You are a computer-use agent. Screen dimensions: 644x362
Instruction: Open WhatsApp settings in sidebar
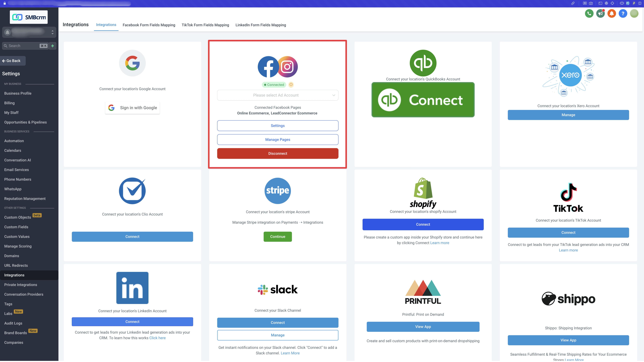click(13, 189)
